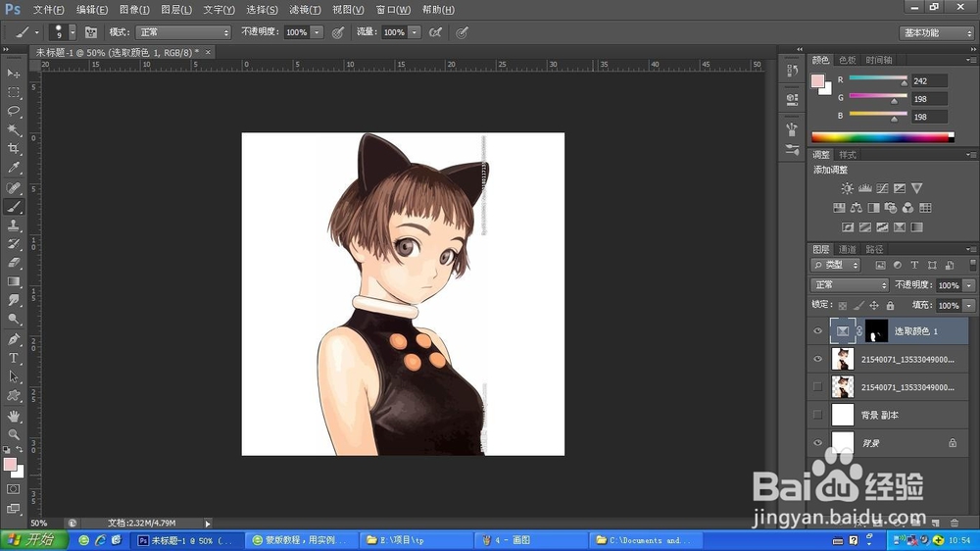
Task: Toggle pressure for opacity button
Action: (x=338, y=32)
